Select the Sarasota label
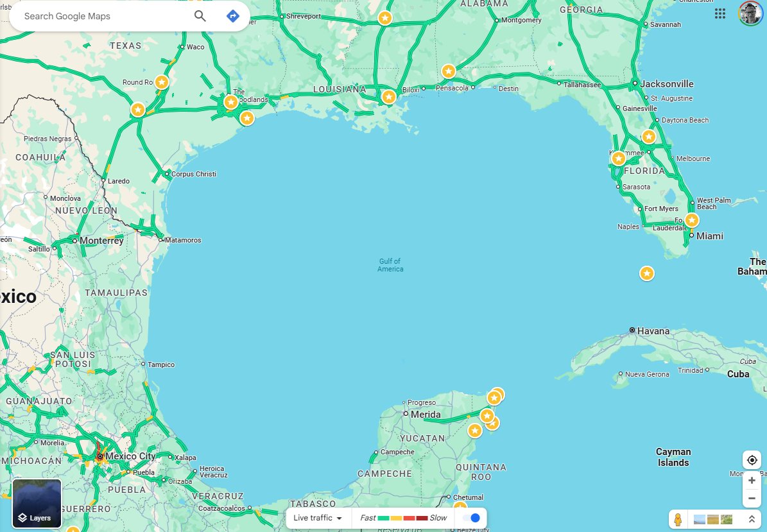This screenshot has width=767, height=532. 637,187
